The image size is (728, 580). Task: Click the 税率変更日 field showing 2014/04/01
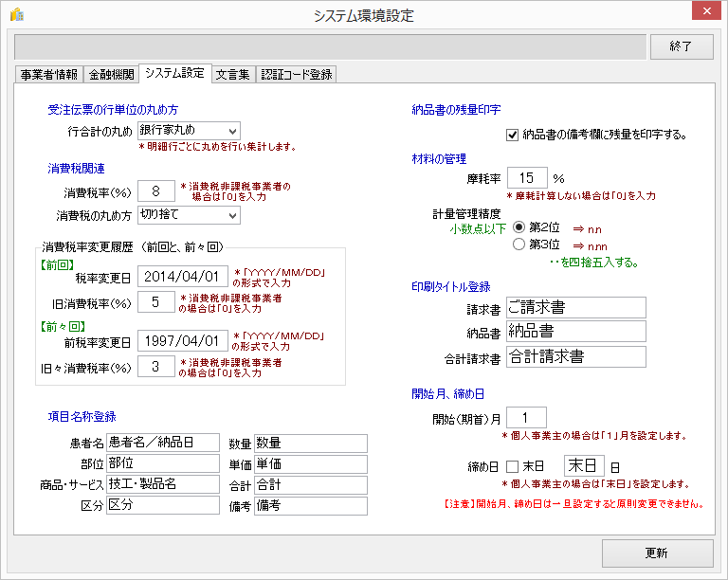pos(183,277)
